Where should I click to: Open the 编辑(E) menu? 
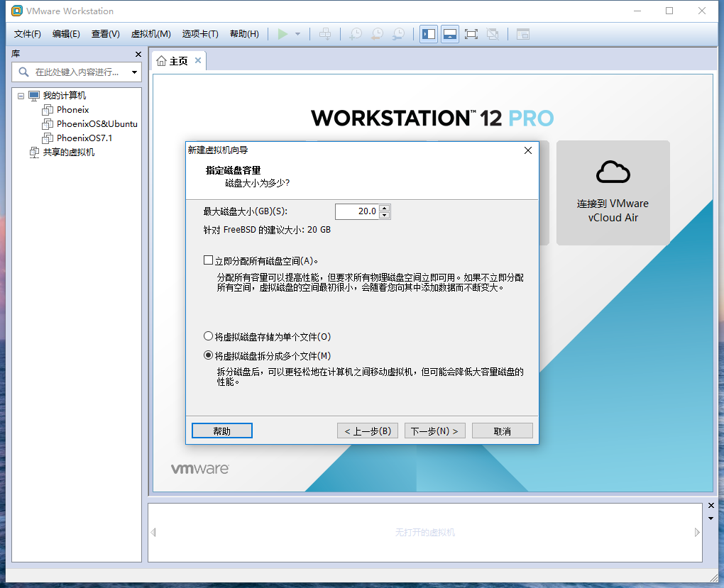coord(66,34)
